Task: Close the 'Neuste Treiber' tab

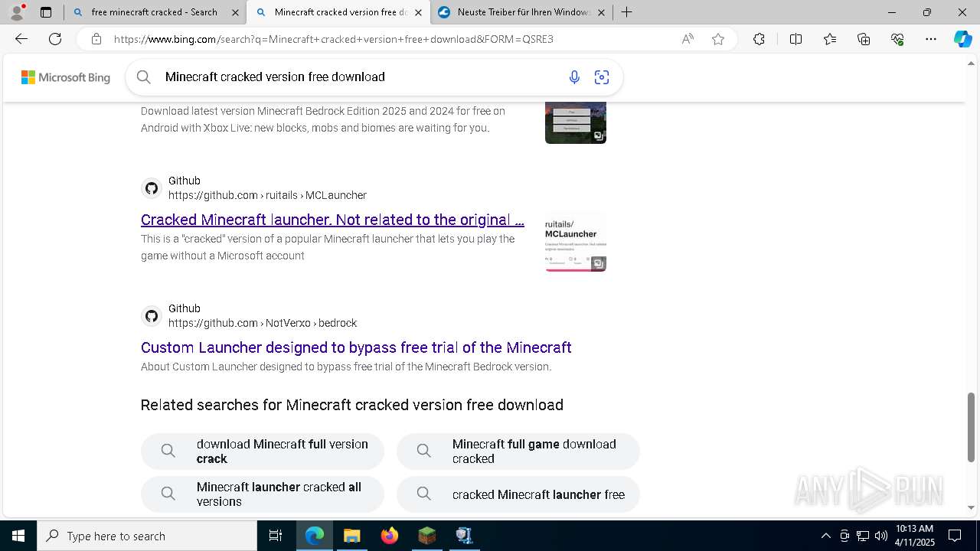Action: coord(601,12)
